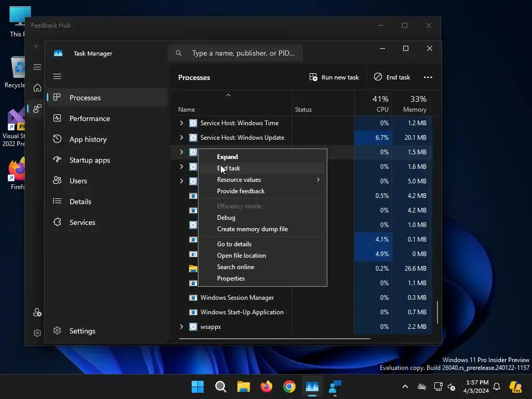532x399 pixels.
Task: Select Open file location
Action: 262,256
